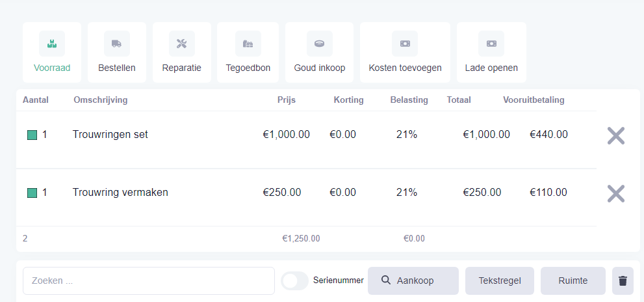Screen dimensions: 644x302
Task: Click the Lade openen drawer icon
Action: (491, 44)
